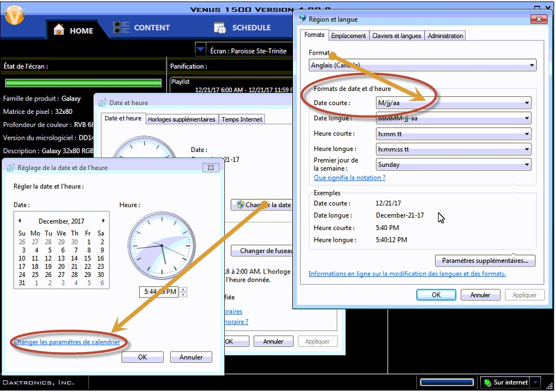Click the green Sur internet status icon
Viewport: 556px width, 392px height.
coord(487,383)
